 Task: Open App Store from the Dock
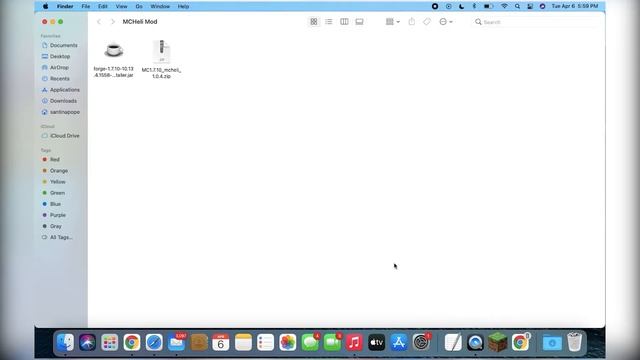click(399, 342)
